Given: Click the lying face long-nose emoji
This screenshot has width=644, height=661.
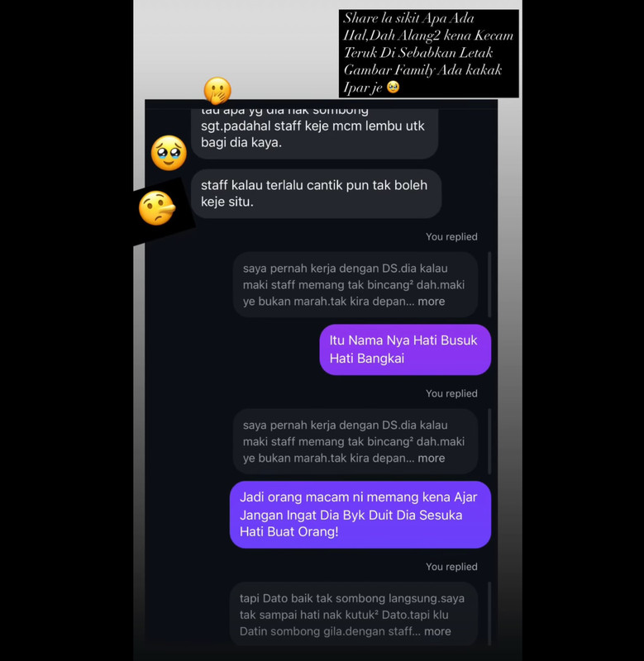Looking at the screenshot, I should click(x=157, y=208).
